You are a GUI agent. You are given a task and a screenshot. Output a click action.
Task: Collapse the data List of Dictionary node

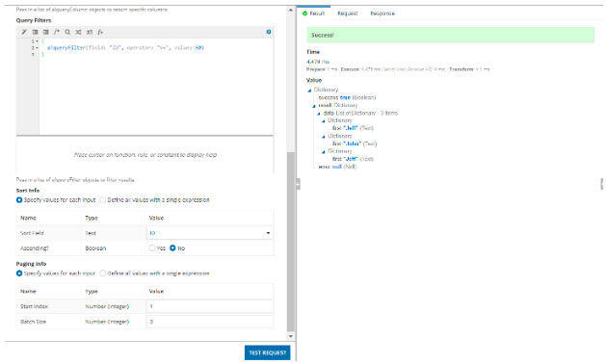319,114
